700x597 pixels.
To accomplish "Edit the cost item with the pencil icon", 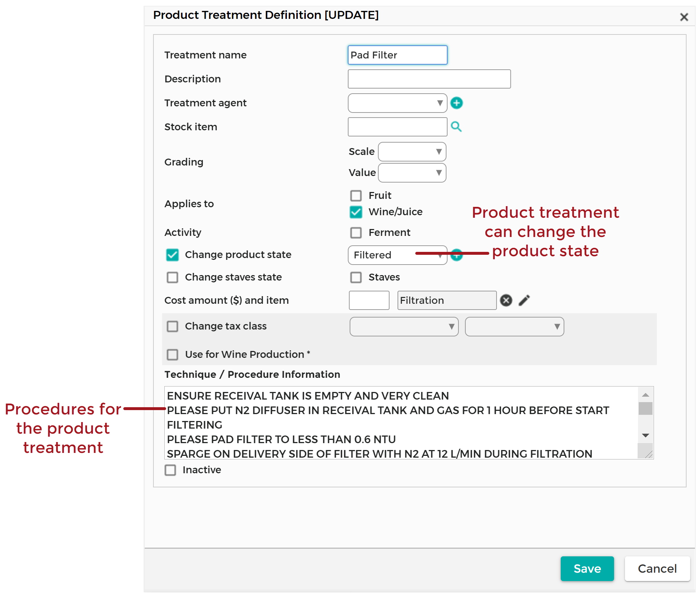I will tap(524, 300).
